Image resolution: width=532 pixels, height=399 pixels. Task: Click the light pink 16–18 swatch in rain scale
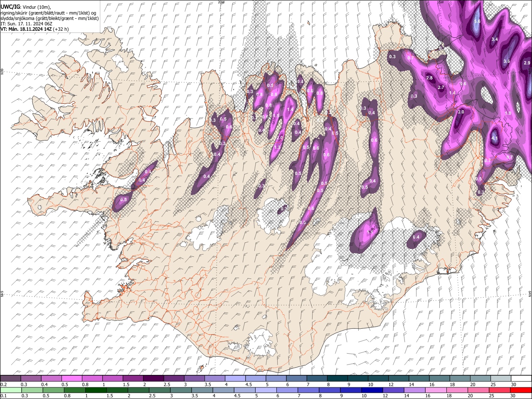(x=436, y=390)
